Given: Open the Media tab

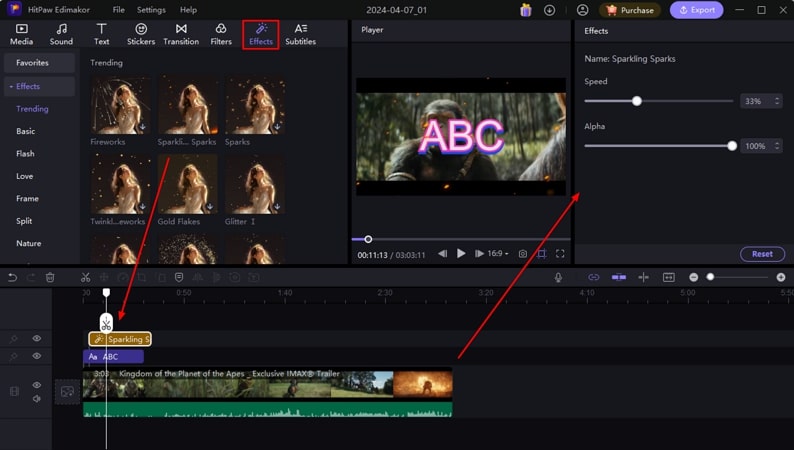Looking at the screenshot, I should click(21, 34).
